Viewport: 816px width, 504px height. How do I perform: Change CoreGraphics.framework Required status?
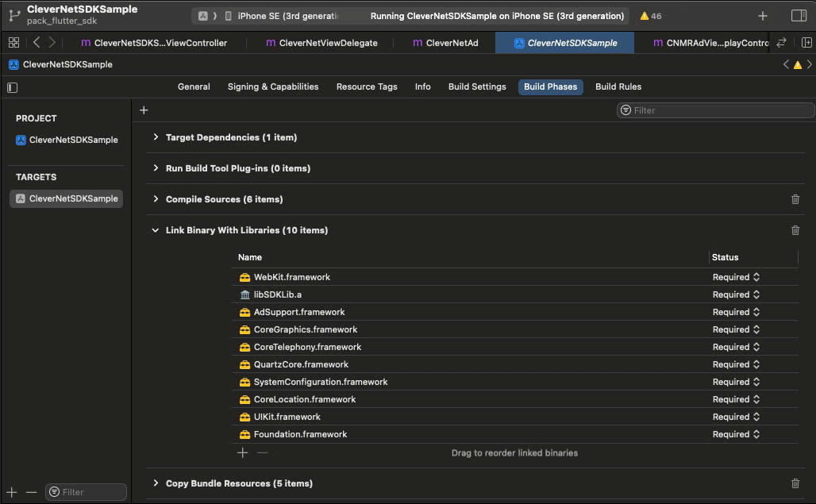(736, 329)
